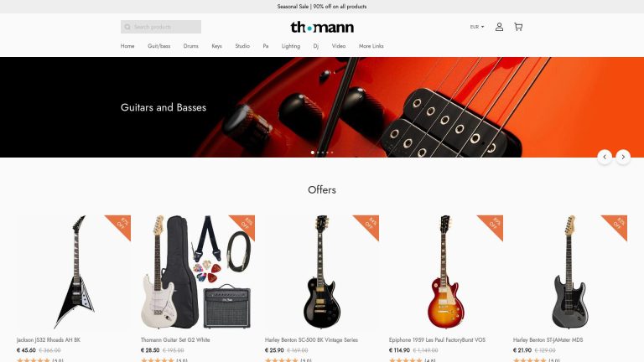Select the last carousel dot indicator
The image size is (644, 362).
[332, 153]
